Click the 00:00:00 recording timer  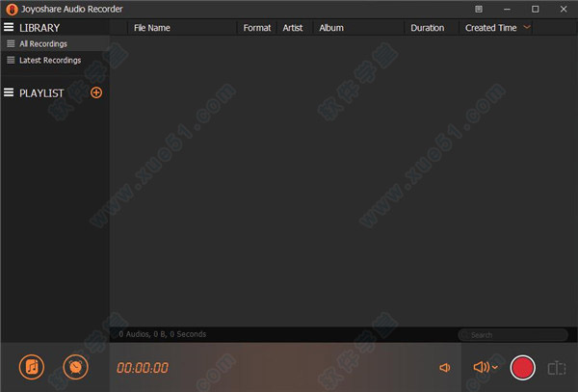tap(143, 368)
